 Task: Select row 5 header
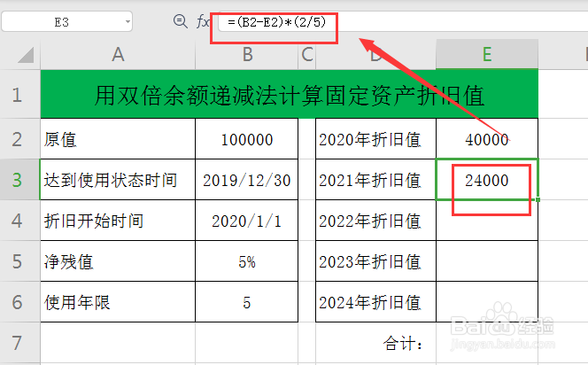[x=19, y=261]
